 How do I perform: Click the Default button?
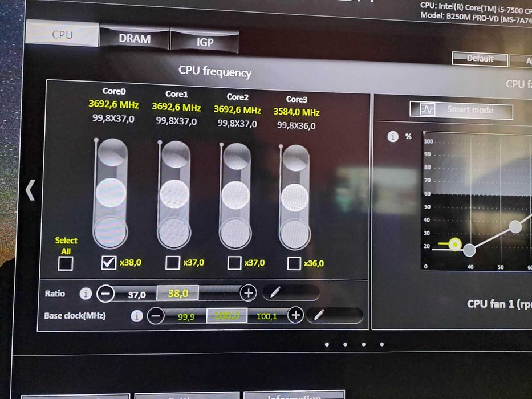pos(480,59)
